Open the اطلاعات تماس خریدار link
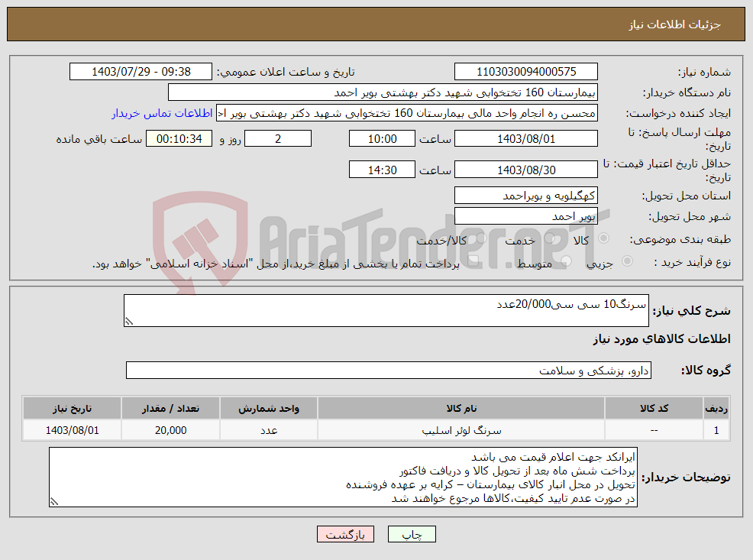The image size is (753, 560). click(163, 113)
